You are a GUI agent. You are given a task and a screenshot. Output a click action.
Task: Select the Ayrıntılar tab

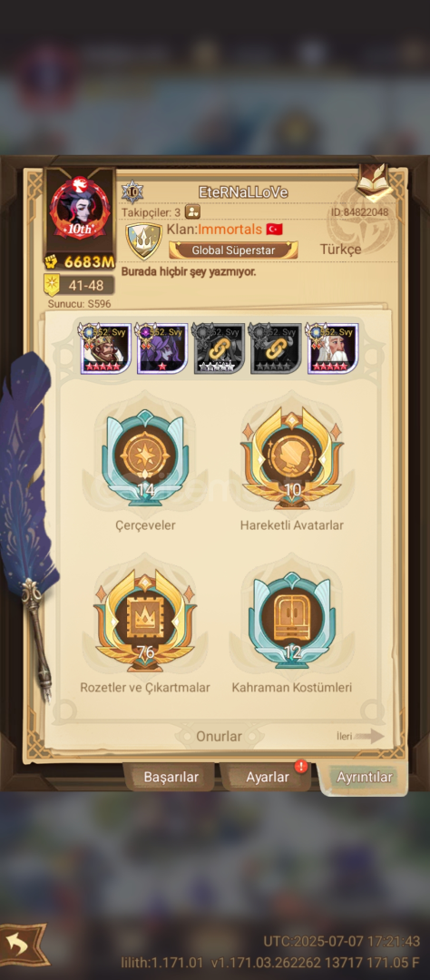tap(365, 777)
